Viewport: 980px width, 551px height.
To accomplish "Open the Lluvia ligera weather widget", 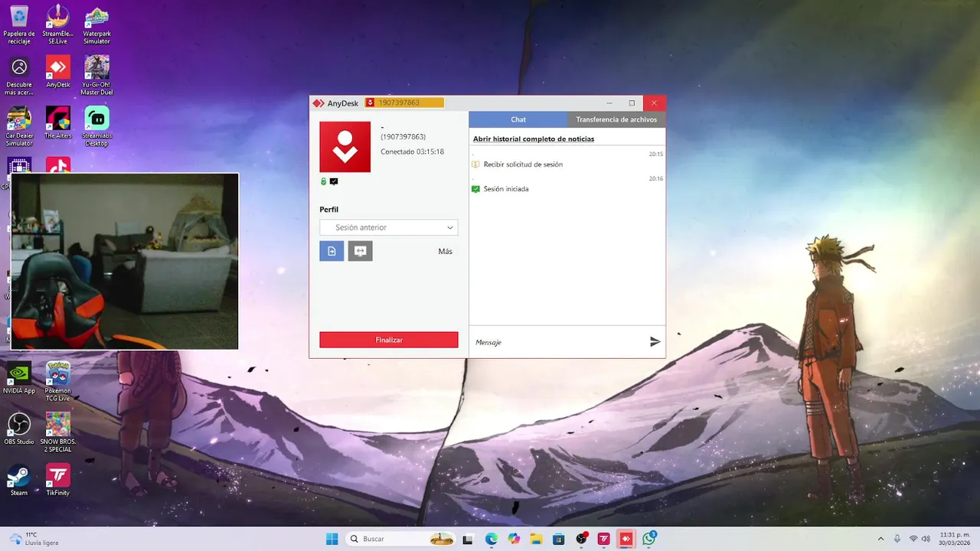I will pos(34,539).
